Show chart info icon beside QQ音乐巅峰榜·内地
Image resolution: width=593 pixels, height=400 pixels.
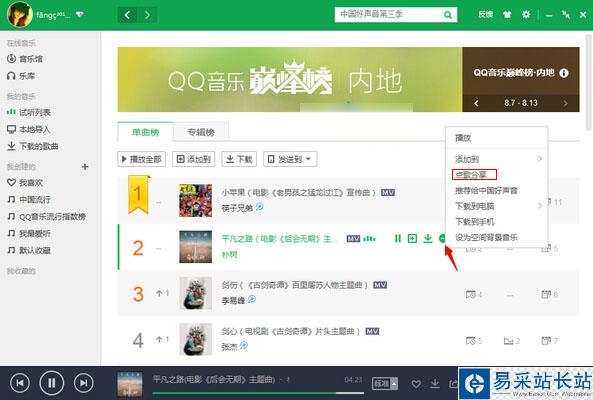pos(564,73)
